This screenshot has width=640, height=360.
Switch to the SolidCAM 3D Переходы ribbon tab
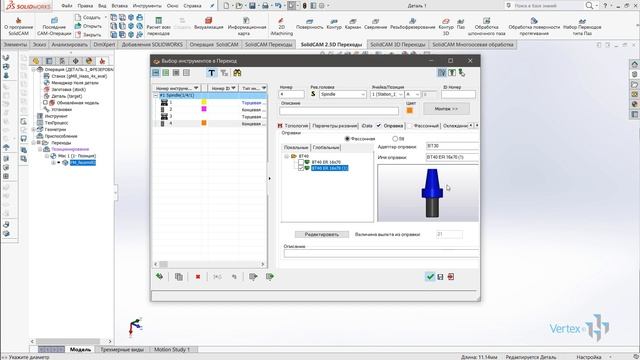click(x=398, y=44)
